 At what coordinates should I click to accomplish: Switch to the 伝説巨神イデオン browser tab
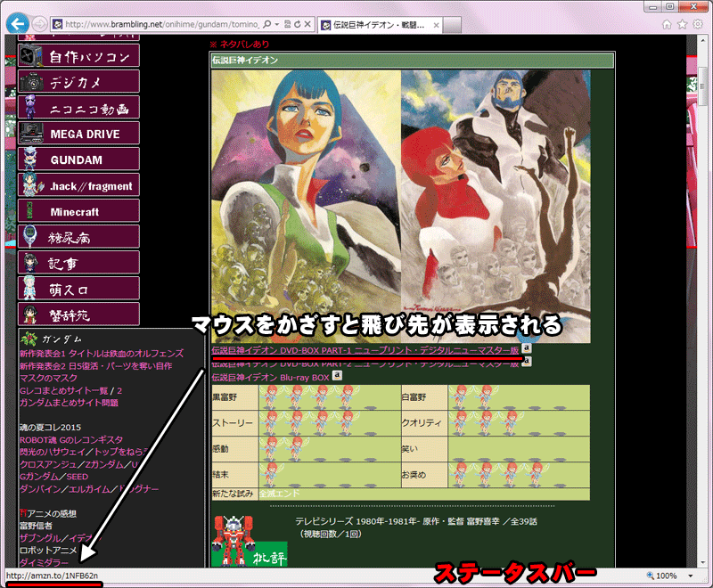click(x=380, y=25)
